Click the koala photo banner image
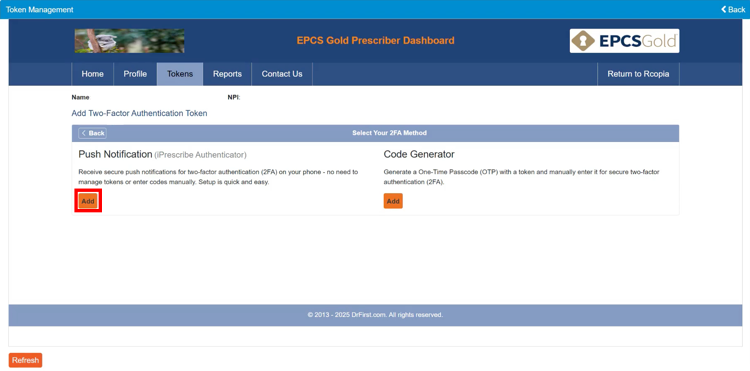 [x=130, y=41]
